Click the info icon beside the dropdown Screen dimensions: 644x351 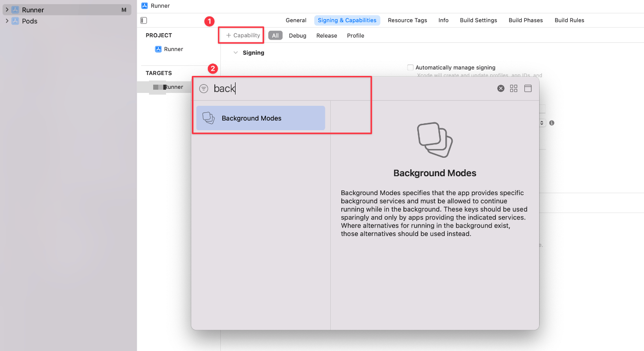552,123
